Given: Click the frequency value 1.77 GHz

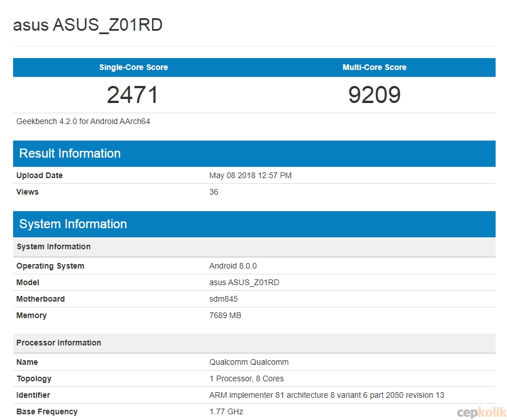Looking at the screenshot, I should point(226,411).
